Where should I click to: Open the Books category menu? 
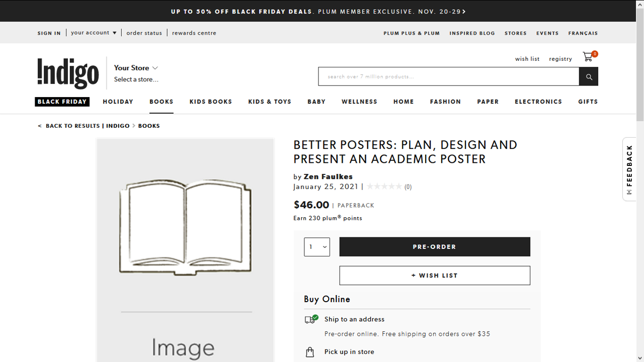click(162, 102)
